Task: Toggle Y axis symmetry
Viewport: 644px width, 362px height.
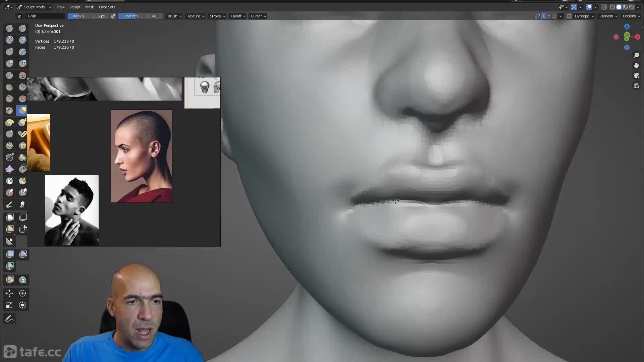Action: (549, 16)
